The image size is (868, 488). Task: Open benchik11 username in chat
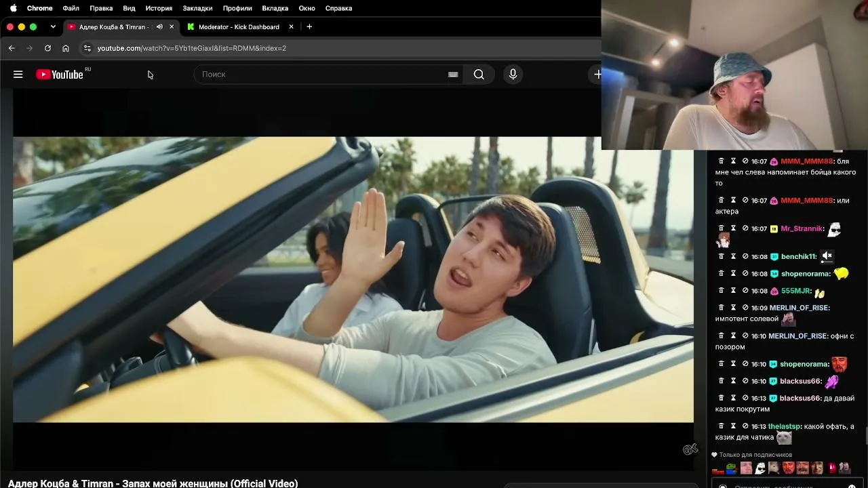click(798, 257)
